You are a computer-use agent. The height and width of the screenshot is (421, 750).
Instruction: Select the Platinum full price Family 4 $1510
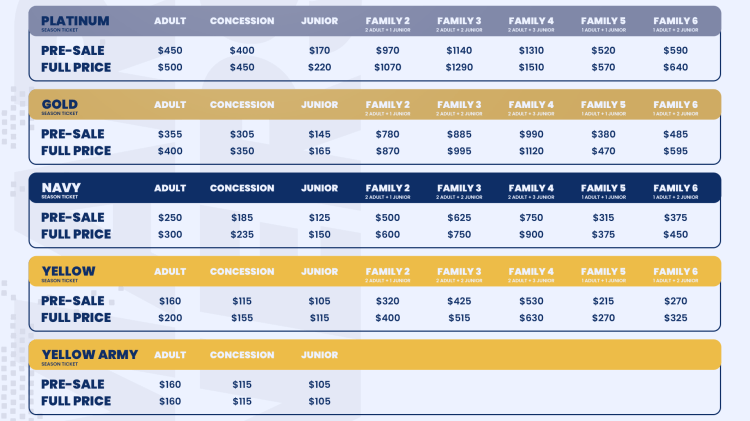click(x=532, y=67)
